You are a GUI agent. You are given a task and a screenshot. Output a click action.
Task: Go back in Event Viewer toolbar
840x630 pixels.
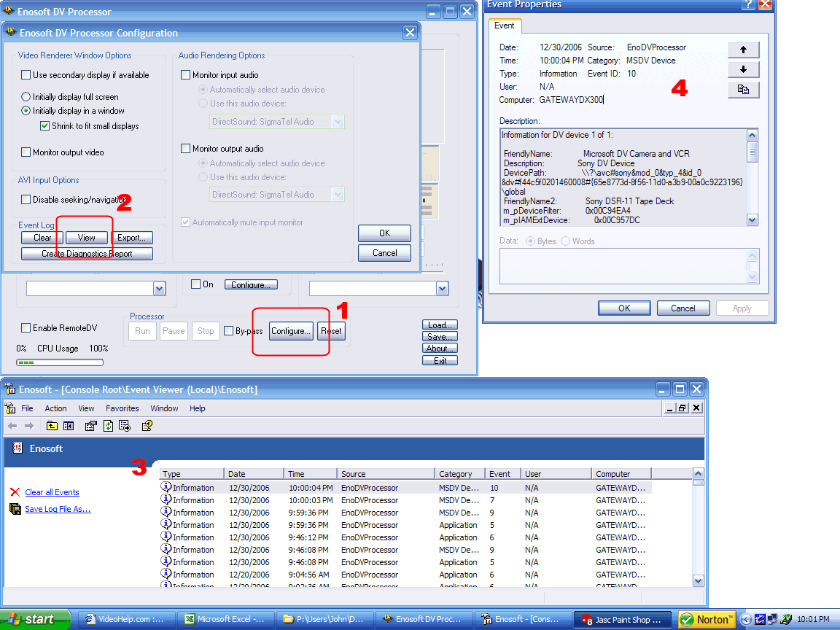click(12, 426)
